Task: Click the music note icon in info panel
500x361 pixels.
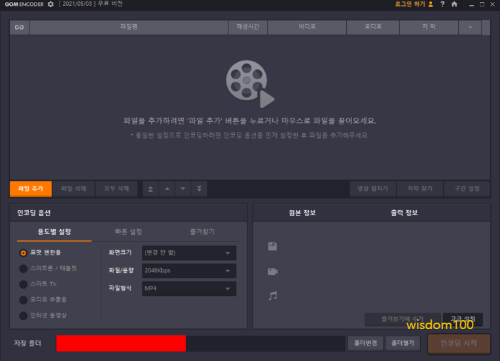Action: pos(273,295)
